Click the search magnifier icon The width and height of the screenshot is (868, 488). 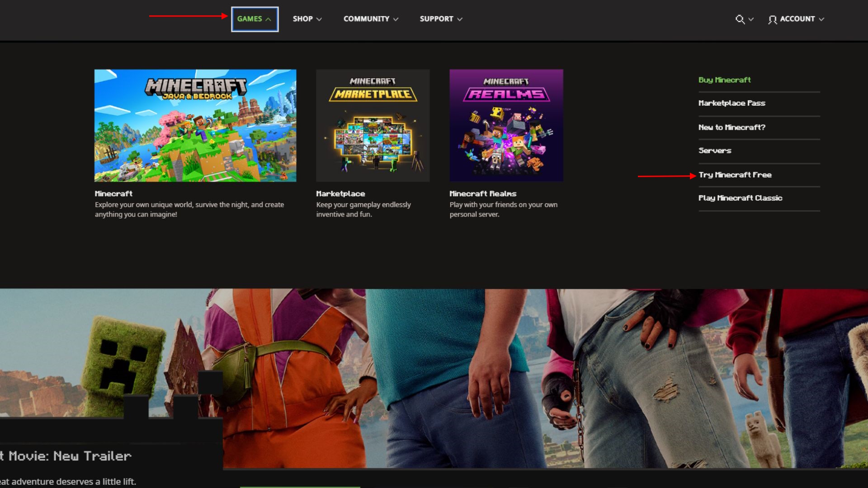[x=740, y=19]
